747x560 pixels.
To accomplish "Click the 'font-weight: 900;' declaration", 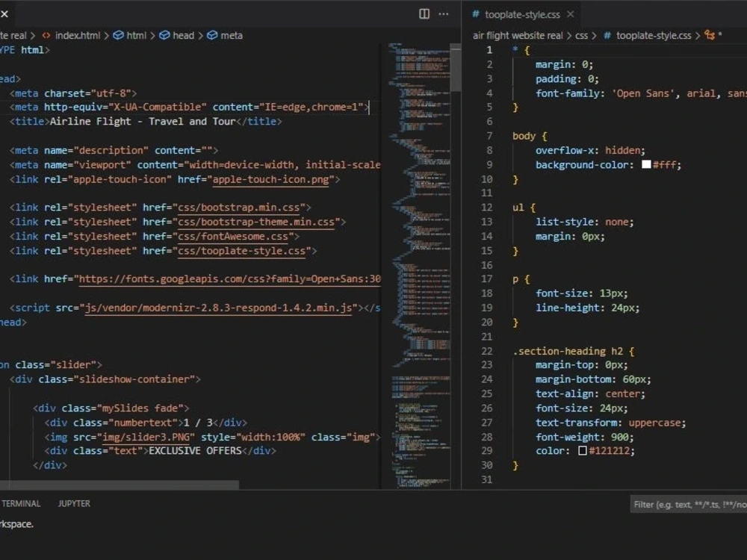I will click(x=585, y=437).
